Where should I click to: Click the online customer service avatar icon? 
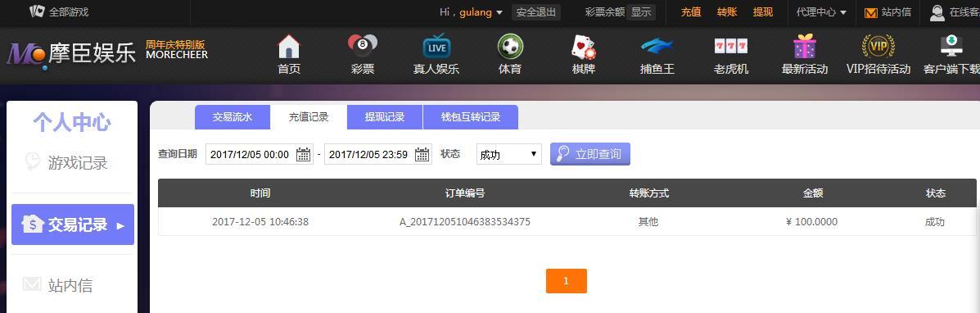coord(937,12)
